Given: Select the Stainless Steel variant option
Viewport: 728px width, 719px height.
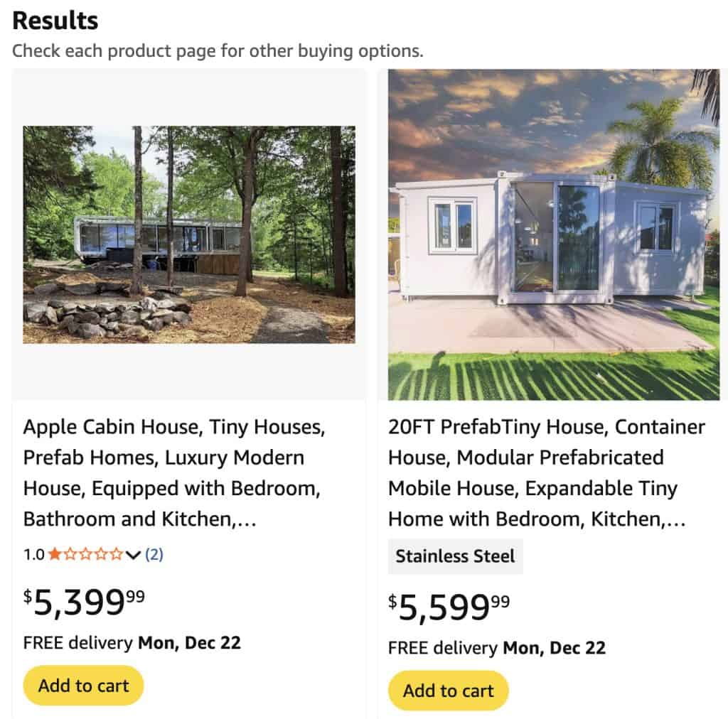Looking at the screenshot, I should click(x=455, y=556).
